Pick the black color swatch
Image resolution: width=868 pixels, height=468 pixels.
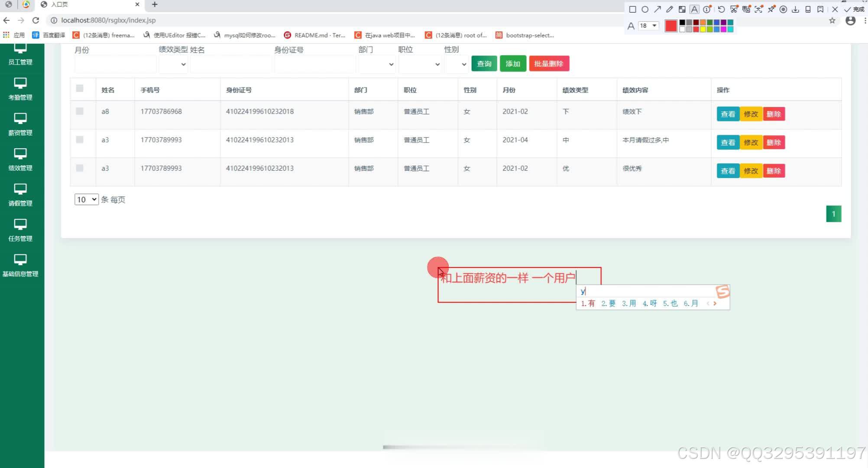click(x=682, y=23)
